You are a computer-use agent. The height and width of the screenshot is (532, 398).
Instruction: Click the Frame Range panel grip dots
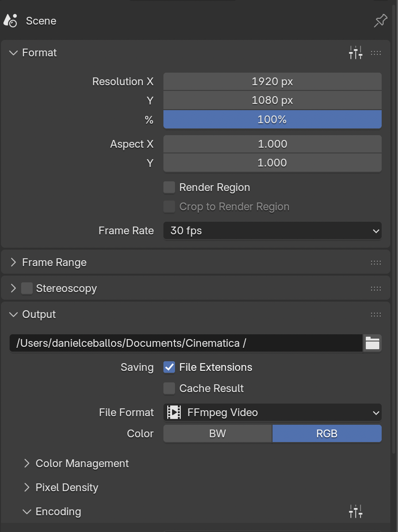376,263
